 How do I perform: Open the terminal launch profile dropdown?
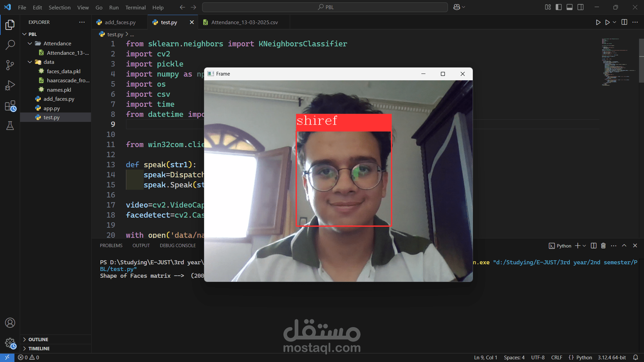[584, 245]
